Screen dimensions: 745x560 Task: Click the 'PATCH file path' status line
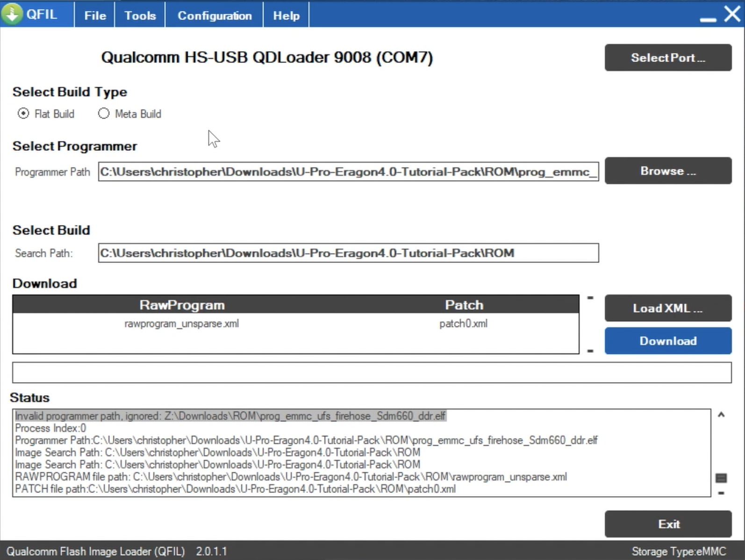pos(235,488)
